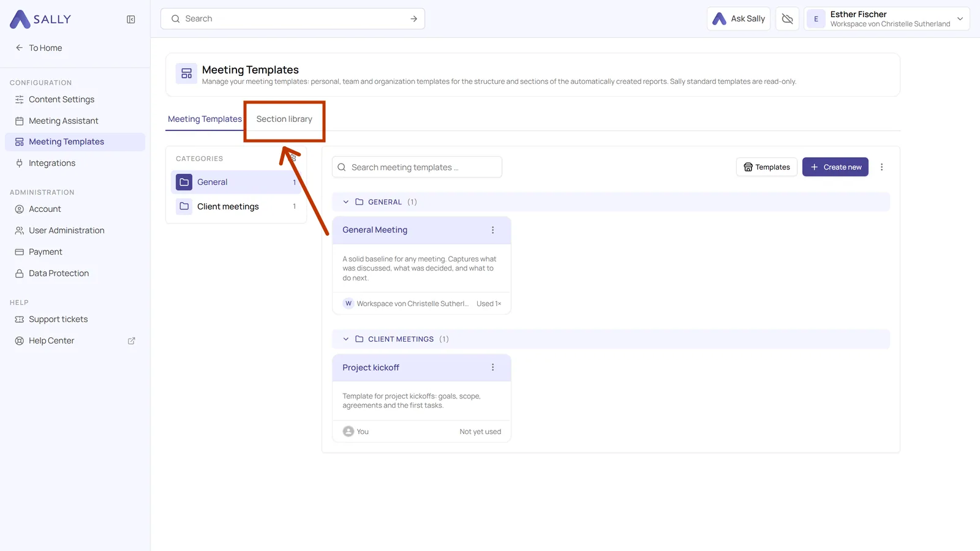Open User Administration page
980x551 pixels.
coord(75,230)
